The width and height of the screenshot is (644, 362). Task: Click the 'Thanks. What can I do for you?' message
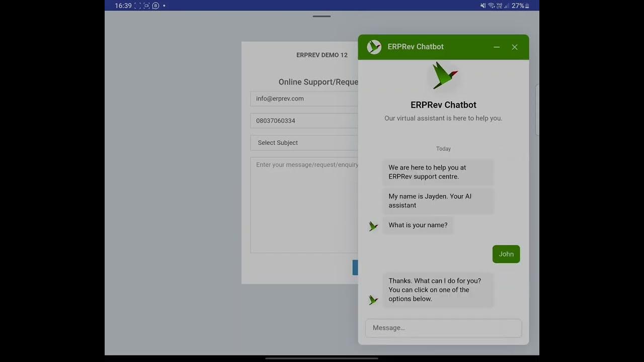point(438,290)
